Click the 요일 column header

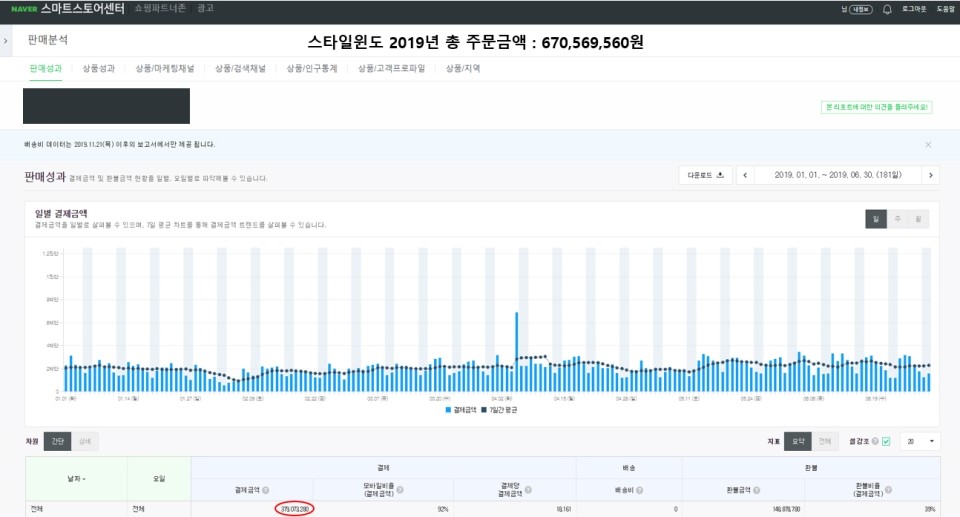tap(159, 478)
